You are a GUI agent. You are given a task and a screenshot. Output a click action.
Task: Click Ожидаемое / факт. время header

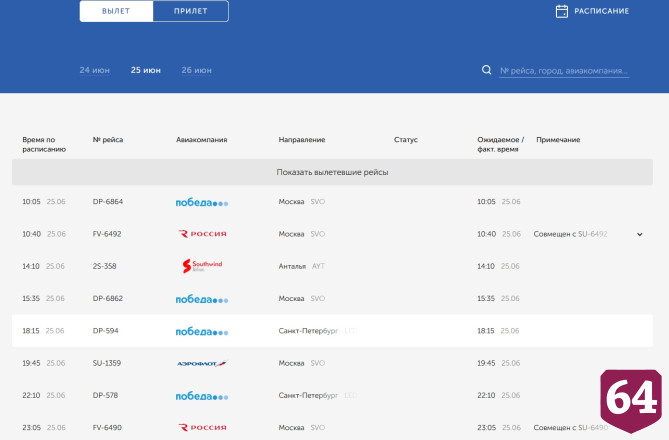(x=500, y=144)
